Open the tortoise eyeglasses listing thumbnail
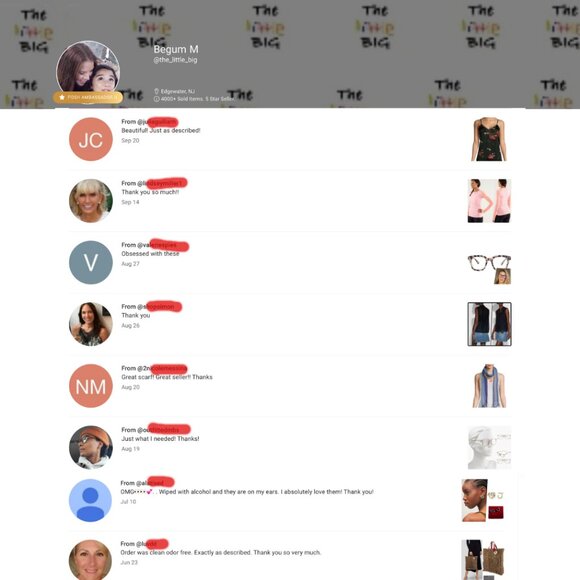 tap(489, 269)
